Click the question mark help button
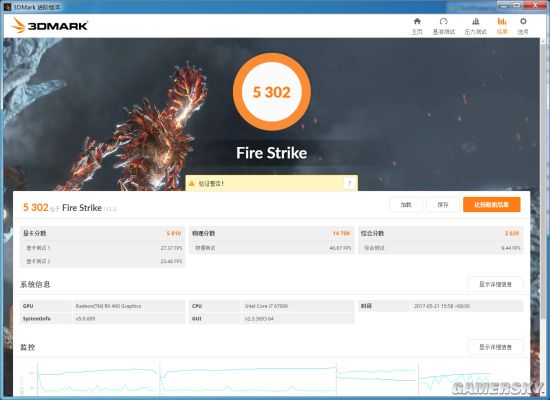This screenshot has width=550, height=400. (x=349, y=183)
